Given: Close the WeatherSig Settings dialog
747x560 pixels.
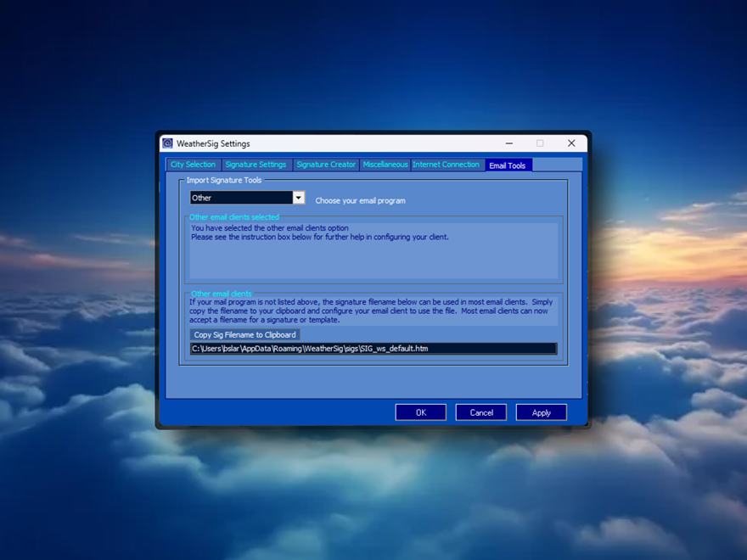Looking at the screenshot, I should tap(571, 143).
